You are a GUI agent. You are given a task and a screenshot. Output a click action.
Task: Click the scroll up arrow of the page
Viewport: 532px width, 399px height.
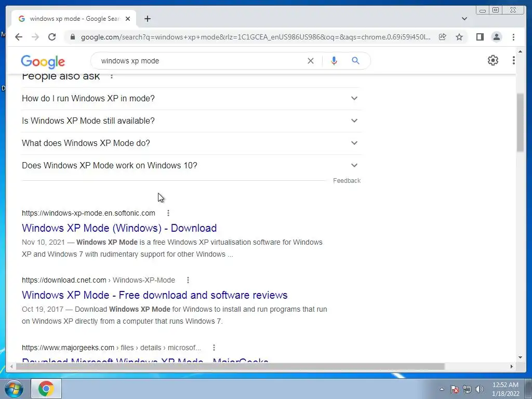click(521, 52)
